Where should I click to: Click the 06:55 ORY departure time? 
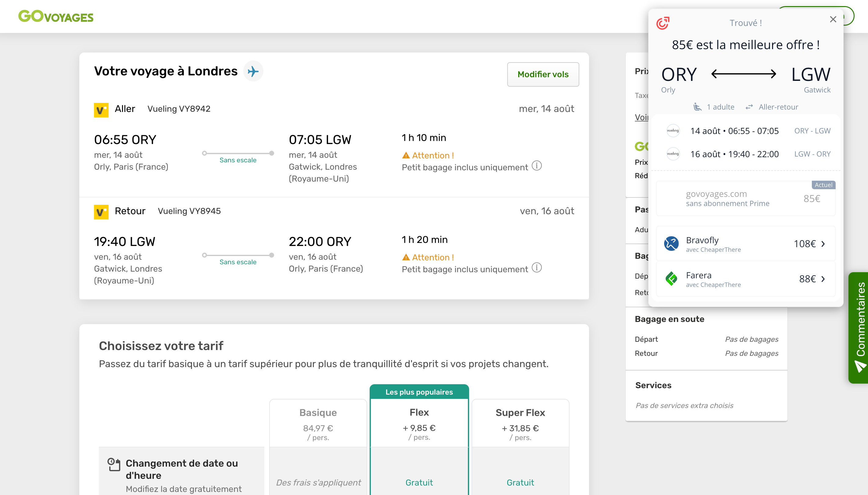point(125,140)
